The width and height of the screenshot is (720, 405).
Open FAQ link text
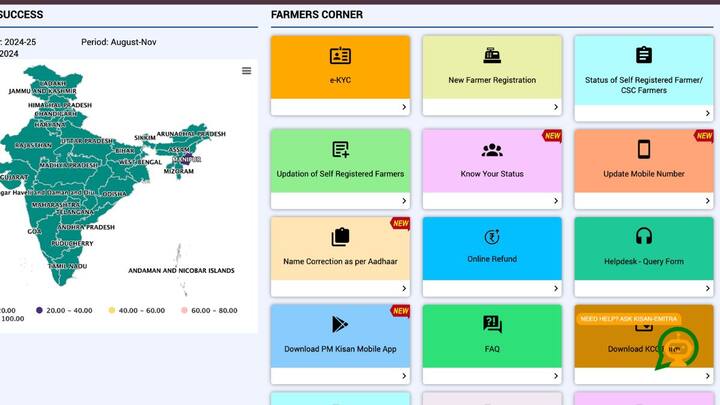(492, 349)
